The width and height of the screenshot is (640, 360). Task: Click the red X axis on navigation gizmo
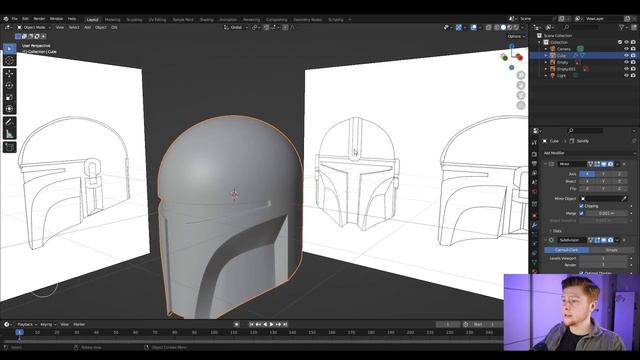point(520,58)
